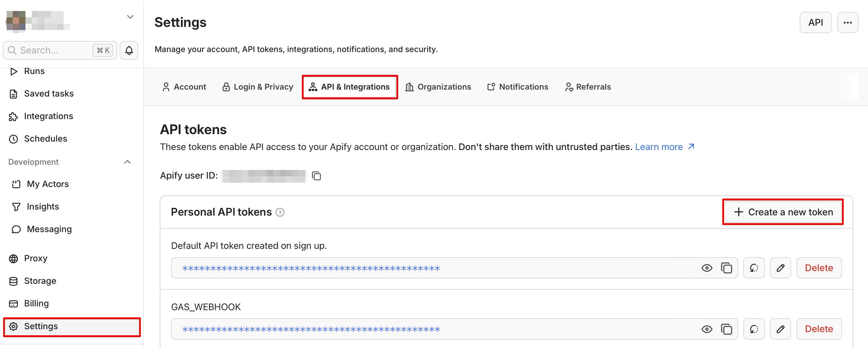The width and height of the screenshot is (868, 348).
Task: Regenerate the GAS_WEBHOOK token
Action: 754,329
